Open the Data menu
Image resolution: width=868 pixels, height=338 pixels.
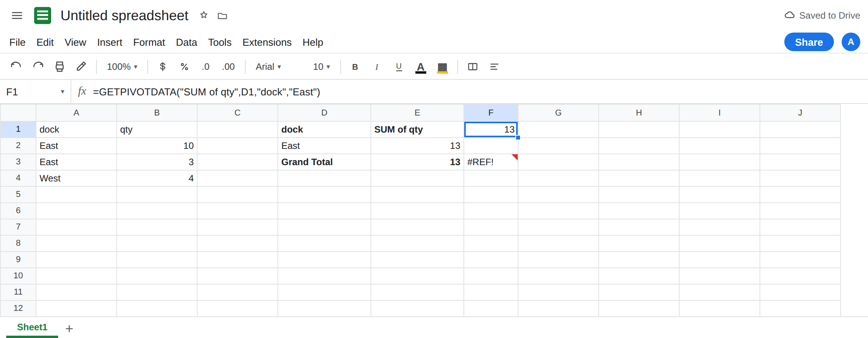(186, 42)
